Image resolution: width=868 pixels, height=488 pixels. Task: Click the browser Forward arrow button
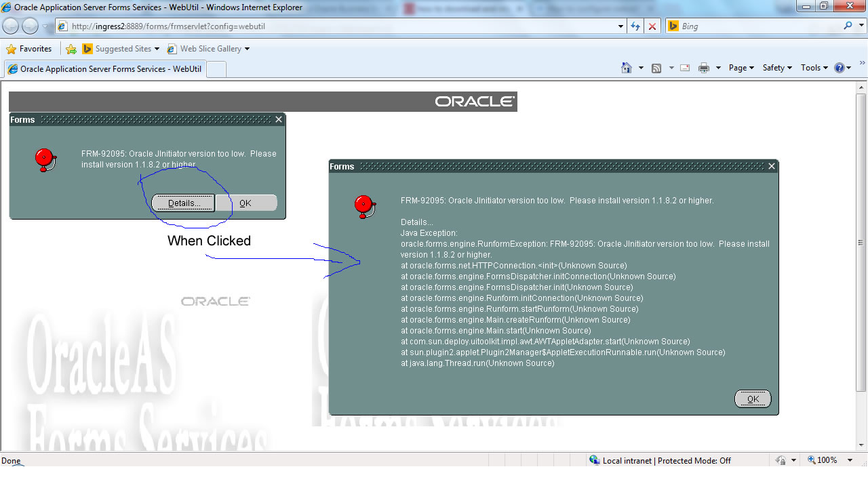pyautogui.click(x=30, y=26)
